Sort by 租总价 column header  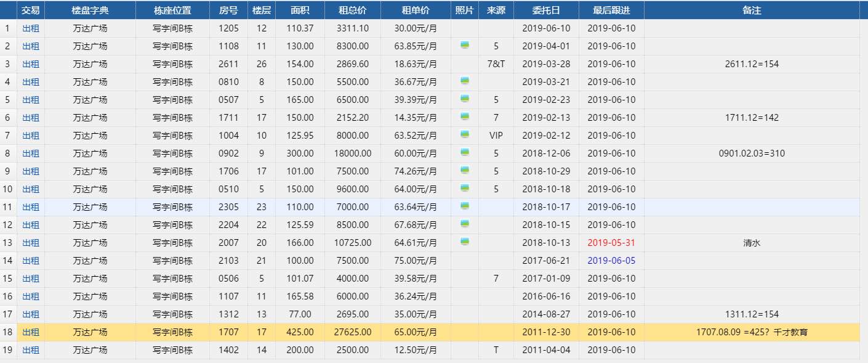click(353, 10)
